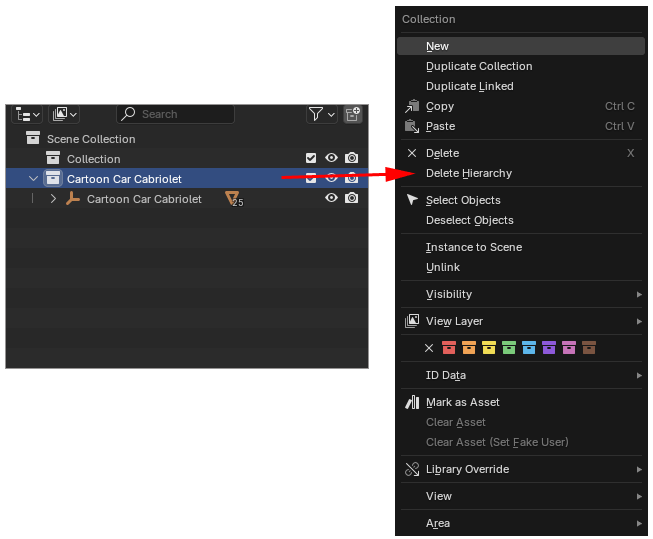Open the outliner filter funnel icon
Image resolution: width=653 pixels, height=539 pixels.
(x=316, y=115)
